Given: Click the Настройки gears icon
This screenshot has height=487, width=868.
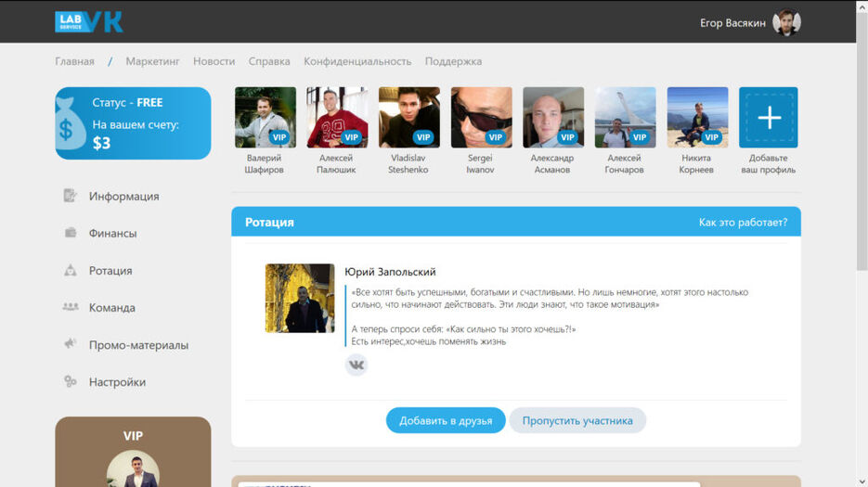Looking at the screenshot, I should pos(70,380).
